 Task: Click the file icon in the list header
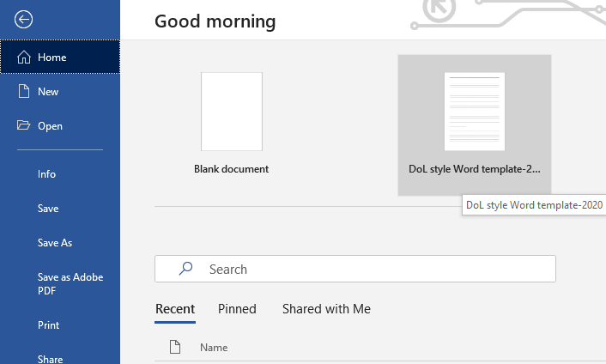point(175,347)
